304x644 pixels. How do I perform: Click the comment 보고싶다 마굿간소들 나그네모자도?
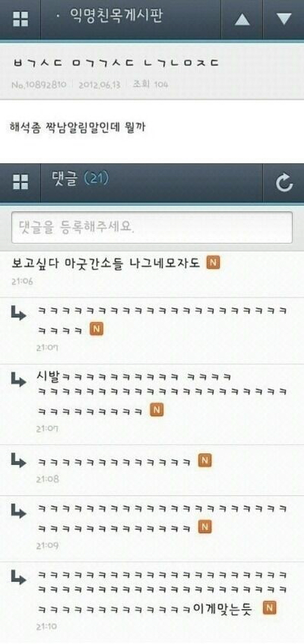click(x=106, y=263)
